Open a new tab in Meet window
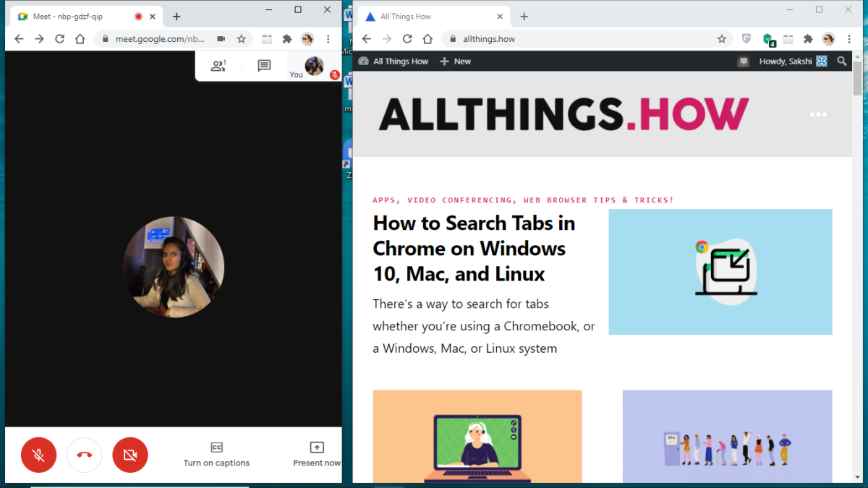 coord(176,16)
